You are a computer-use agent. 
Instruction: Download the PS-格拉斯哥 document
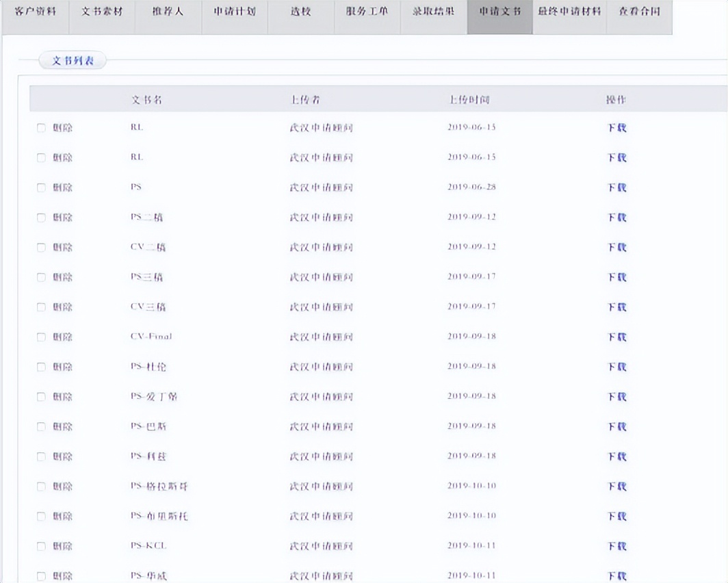coord(617,487)
